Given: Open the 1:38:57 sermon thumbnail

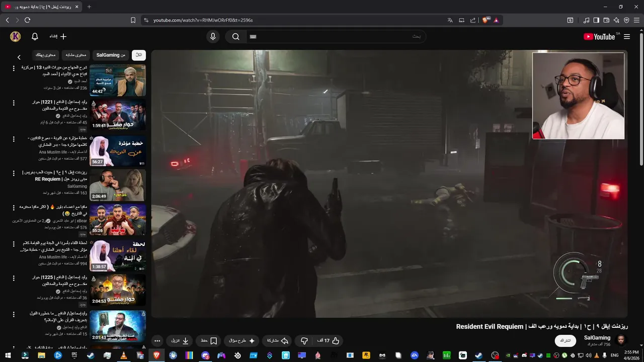Looking at the screenshot, I should [x=118, y=255].
